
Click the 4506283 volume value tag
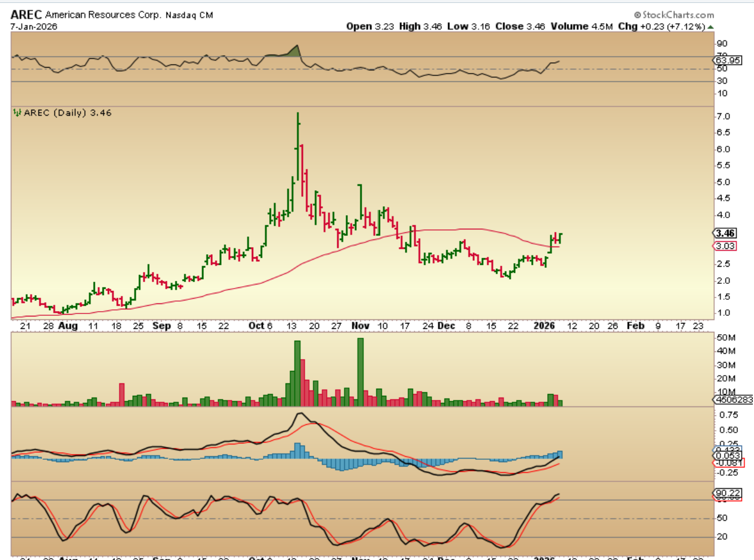(x=733, y=400)
